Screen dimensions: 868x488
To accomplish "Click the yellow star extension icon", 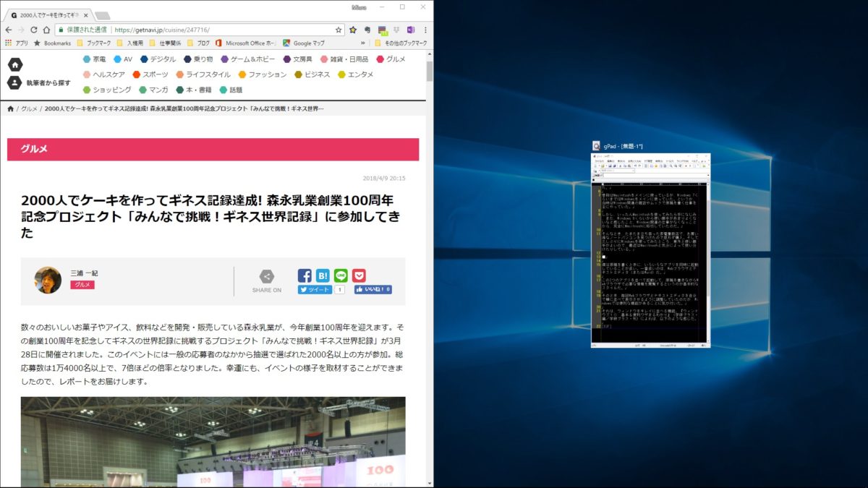I will 353,30.
